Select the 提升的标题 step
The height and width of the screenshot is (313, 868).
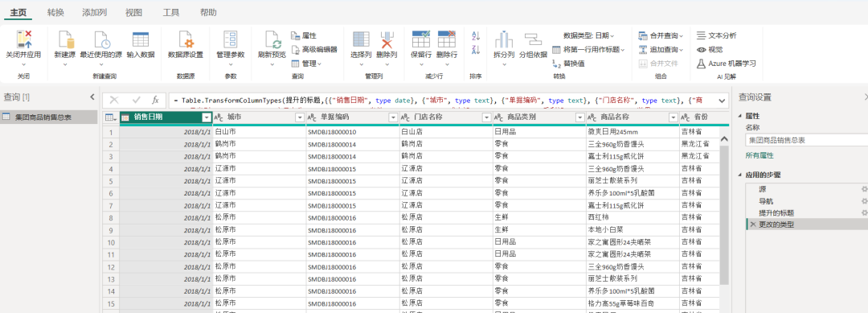click(776, 212)
